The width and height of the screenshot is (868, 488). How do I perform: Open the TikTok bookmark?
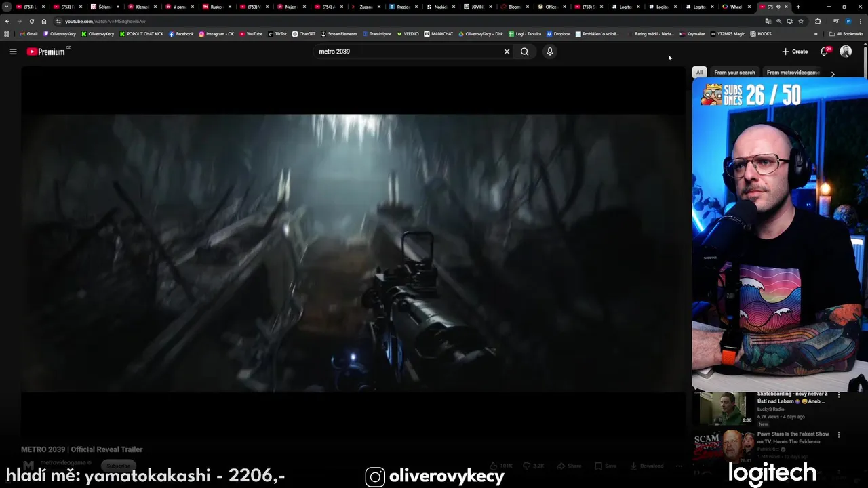pyautogui.click(x=277, y=34)
